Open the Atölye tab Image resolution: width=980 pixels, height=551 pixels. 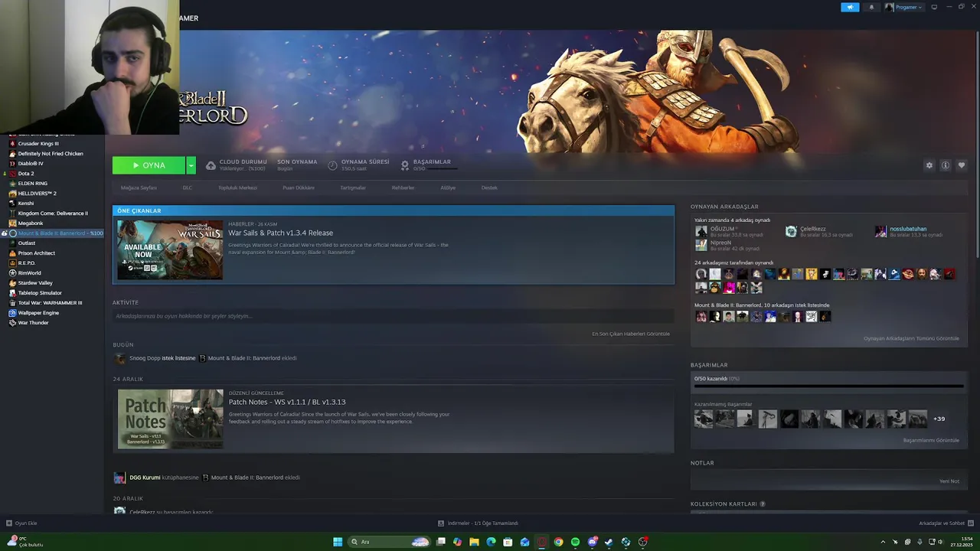tap(448, 187)
